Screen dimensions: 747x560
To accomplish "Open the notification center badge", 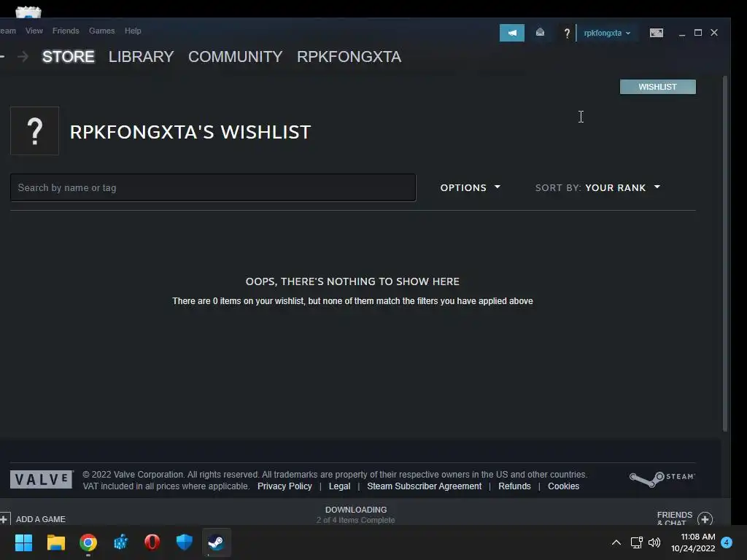I will click(x=727, y=542).
